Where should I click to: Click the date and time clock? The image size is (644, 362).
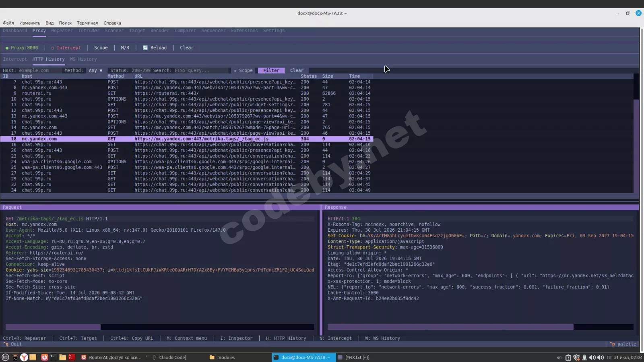pyautogui.click(x=624, y=357)
